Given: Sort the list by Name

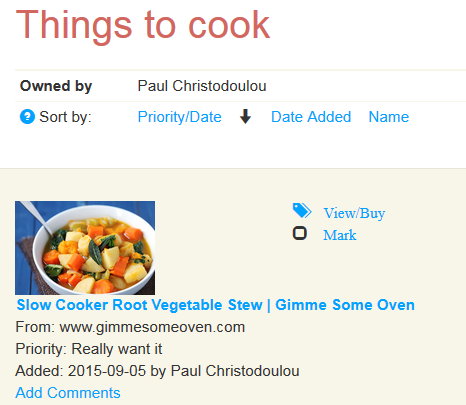Looking at the screenshot, I should 389,117.
